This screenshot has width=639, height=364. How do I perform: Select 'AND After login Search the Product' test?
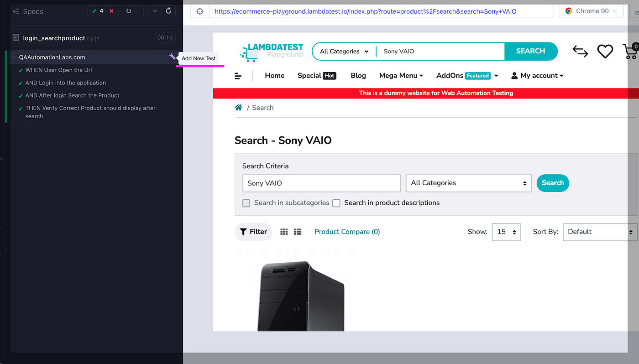(x=72, y=96)
